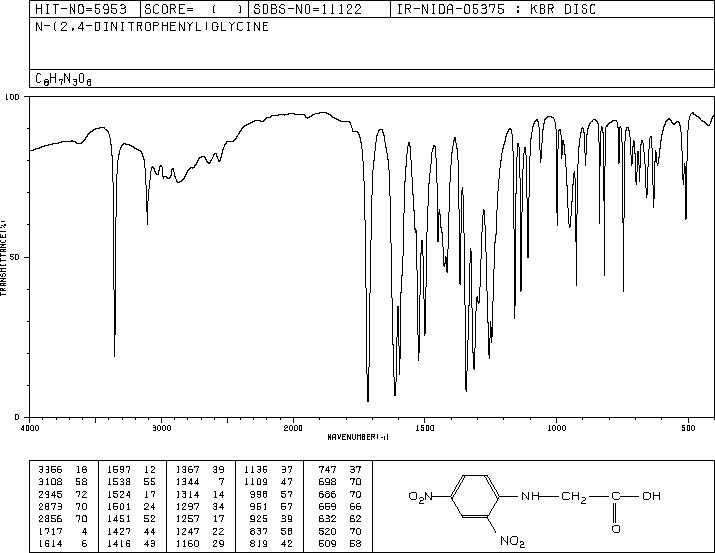This screenshot has height=553, width=715.
Task: Click the 961 wavenumber value
Action: coord(259,506)
